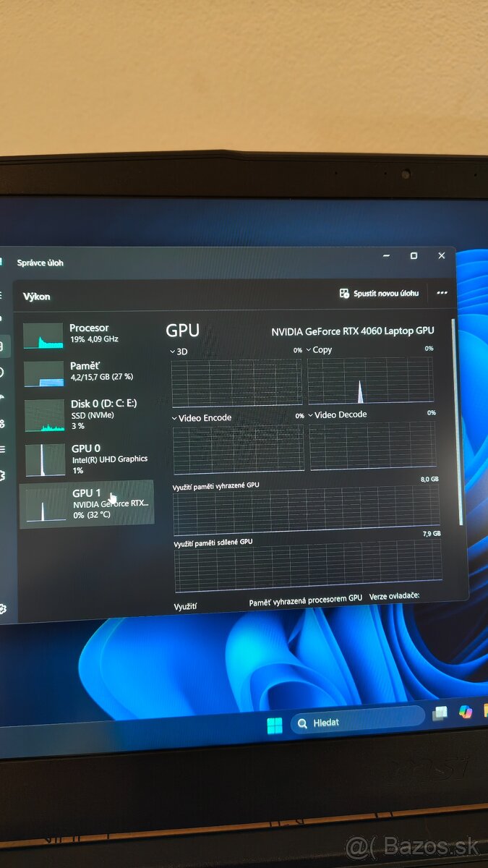Click the large GPU heading
This screenshot has height=868, width=488.
[182, 331]
